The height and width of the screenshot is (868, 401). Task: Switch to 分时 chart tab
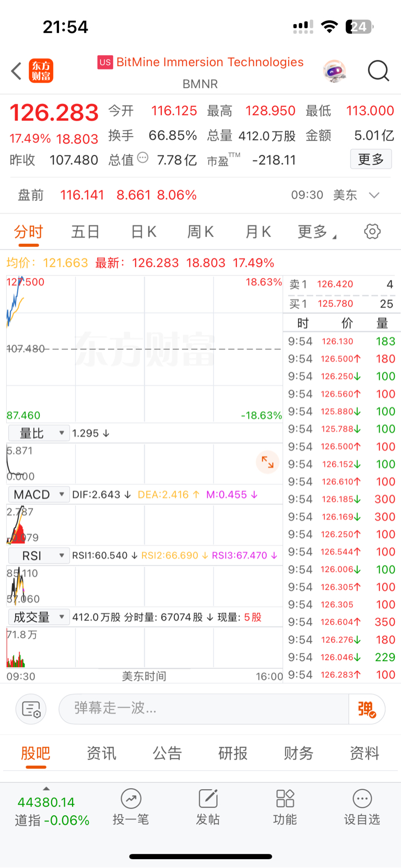(28, 231)
